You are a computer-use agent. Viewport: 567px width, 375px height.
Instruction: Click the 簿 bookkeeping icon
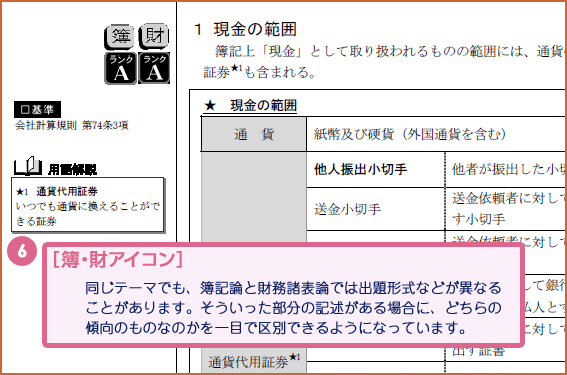point(120,37)
